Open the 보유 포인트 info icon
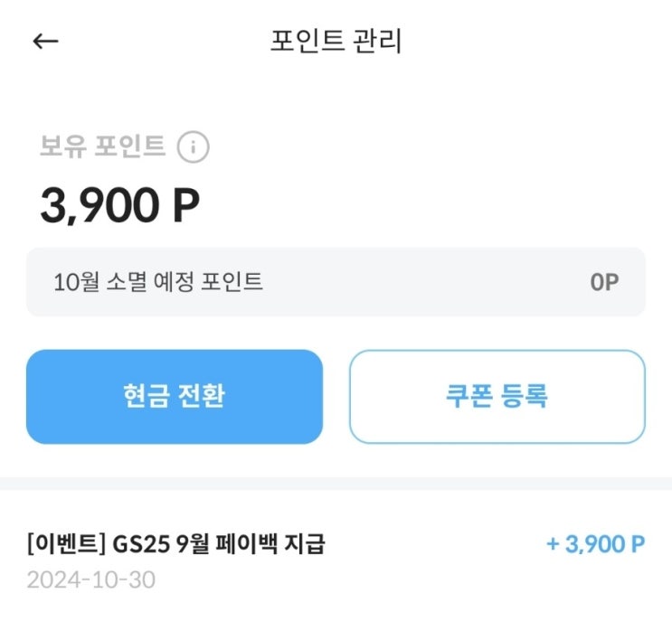 pyautogui.click(x=193, y=146)
